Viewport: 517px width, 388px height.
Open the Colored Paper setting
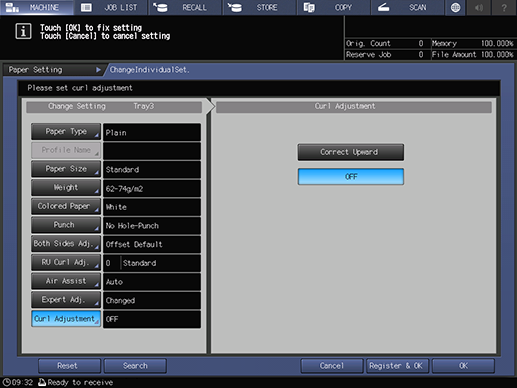(x=66, y=206)
